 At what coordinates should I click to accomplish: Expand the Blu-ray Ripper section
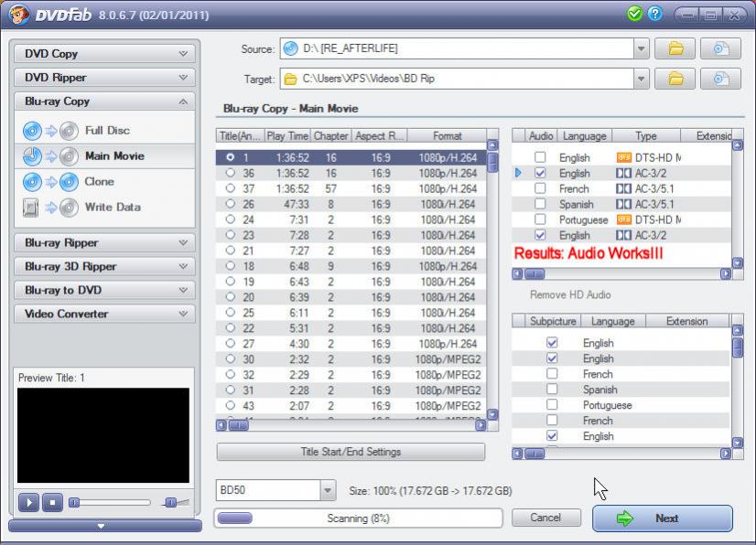(x=104, y=243)
